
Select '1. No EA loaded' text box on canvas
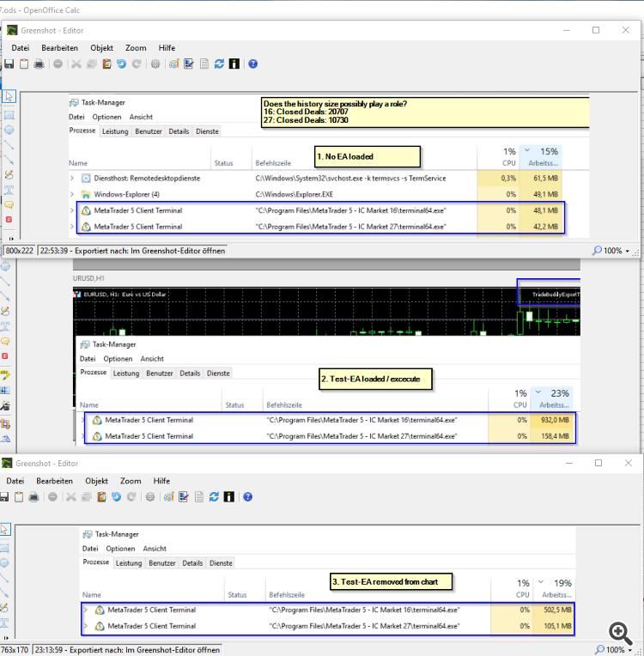[x=367, y=157]
